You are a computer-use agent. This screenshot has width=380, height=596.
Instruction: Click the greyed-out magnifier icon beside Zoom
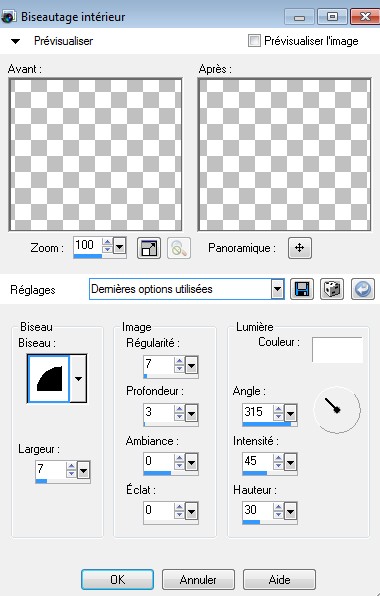[179, 248]
